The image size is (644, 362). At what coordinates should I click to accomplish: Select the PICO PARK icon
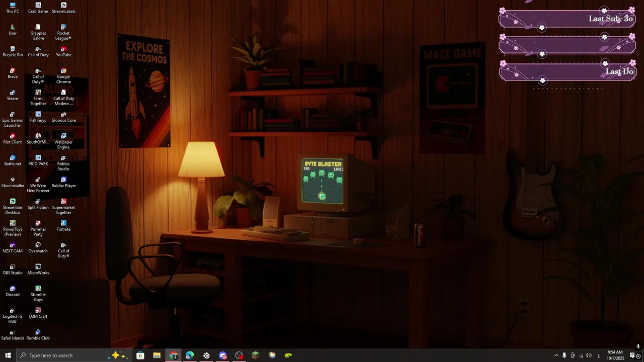38,160
